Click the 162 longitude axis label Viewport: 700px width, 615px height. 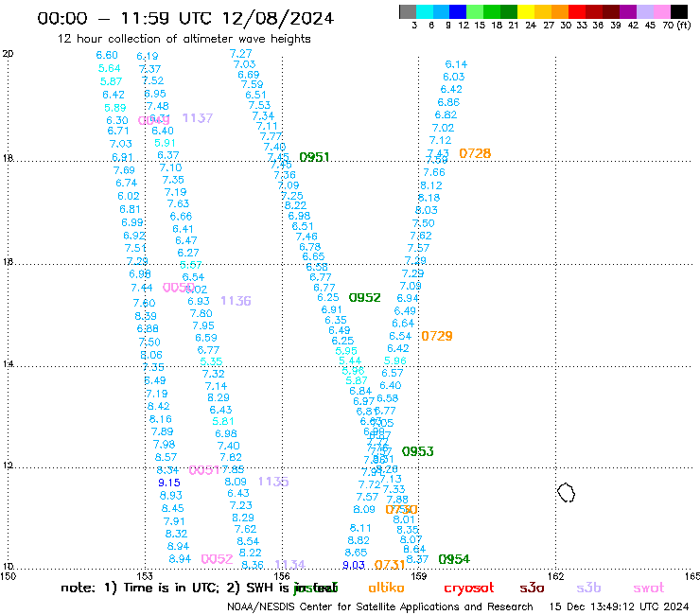click(555, 576)
